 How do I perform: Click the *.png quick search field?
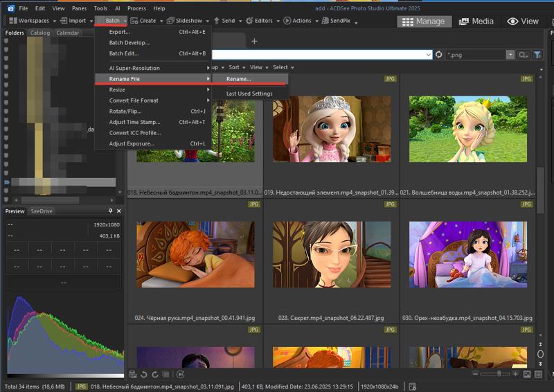click(x=476, y=55)
